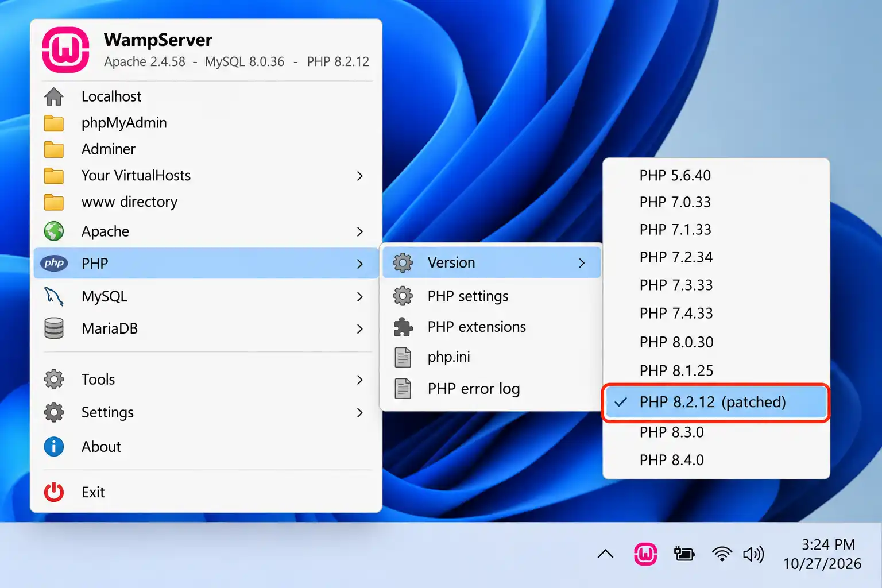Click the MariaDB database stack icon
Image resolution: width=882 pixels, height=588 pixels.
[54, 328]
